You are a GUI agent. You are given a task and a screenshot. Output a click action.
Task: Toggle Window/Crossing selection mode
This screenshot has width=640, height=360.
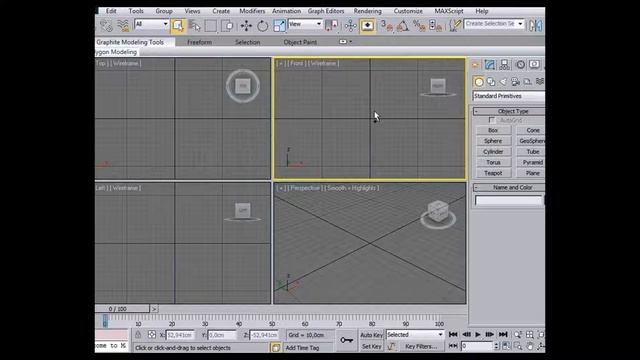click(x=227, y=26)
